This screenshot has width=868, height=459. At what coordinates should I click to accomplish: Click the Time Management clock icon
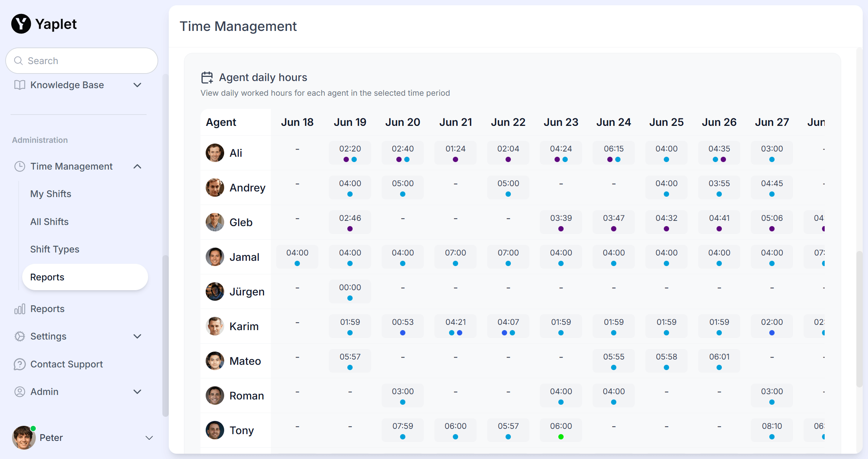pos(20,166)
